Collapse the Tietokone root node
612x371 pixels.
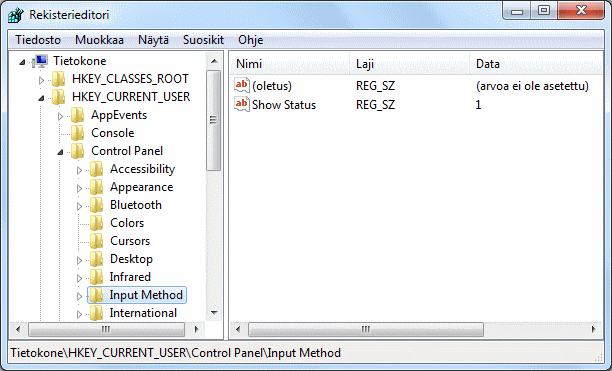(23, 62)
